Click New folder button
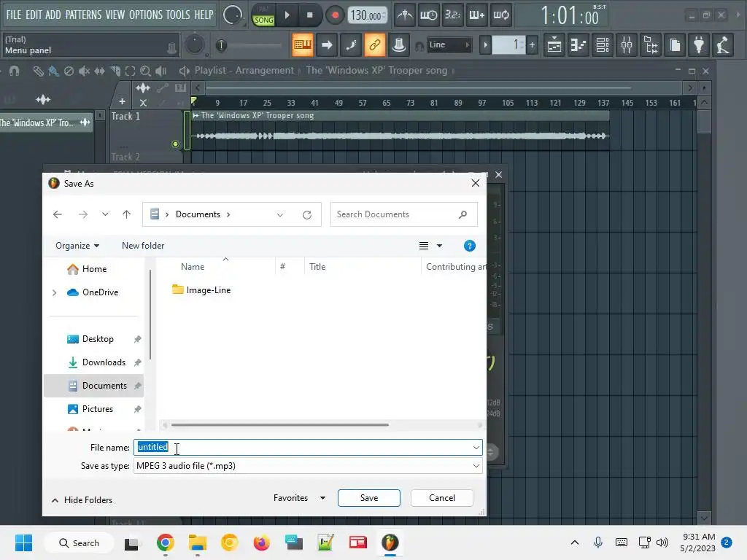747x560 pixels. tap(143, 246)
